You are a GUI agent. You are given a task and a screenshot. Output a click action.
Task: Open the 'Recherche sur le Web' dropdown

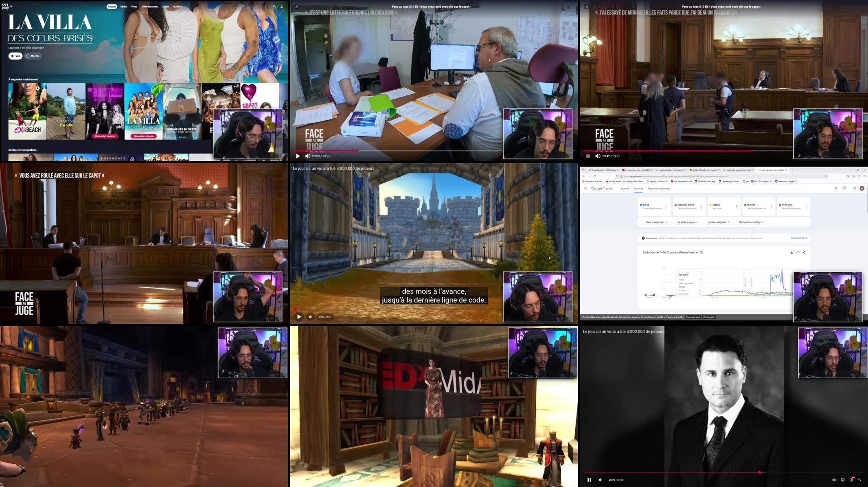coord(752,222)
